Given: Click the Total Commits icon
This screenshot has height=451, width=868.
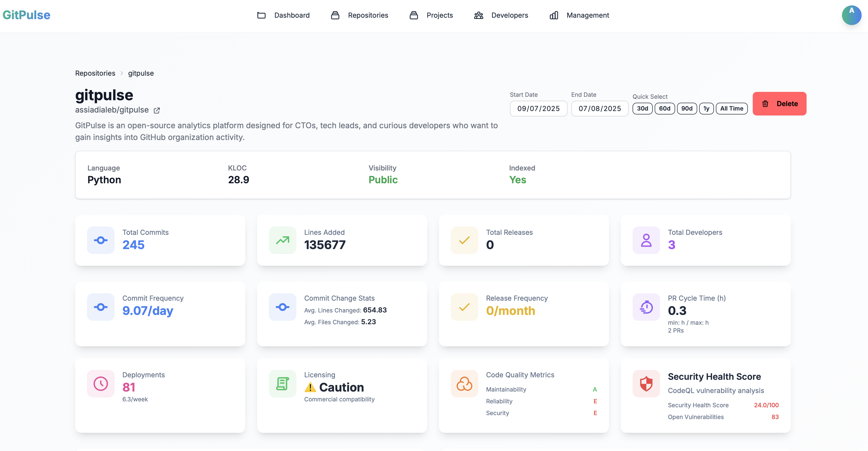Looking at the screenshot, I should (x=101, y=240).
